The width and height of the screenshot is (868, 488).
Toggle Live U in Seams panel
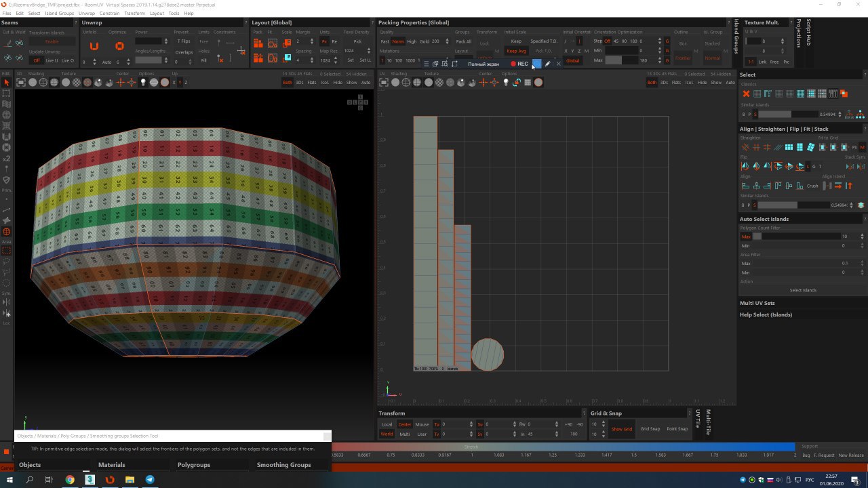(52, 60)
